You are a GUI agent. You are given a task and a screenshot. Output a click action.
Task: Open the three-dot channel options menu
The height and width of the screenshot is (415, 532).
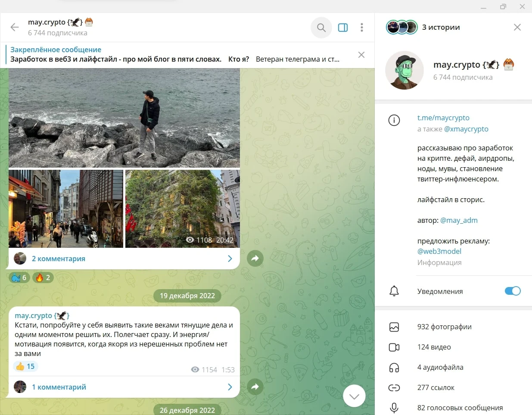[x=362, y=28]
